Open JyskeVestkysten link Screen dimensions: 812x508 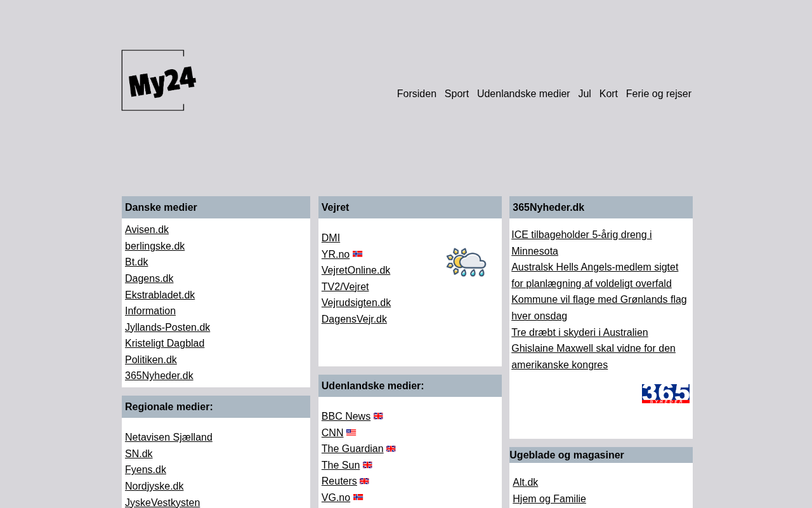[162, 502]
